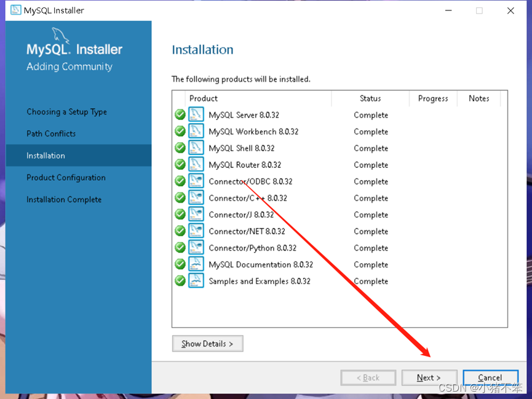Click green check mark beside MySQL Shell
This screenshot has height=399, width=532.
point(180,148)
